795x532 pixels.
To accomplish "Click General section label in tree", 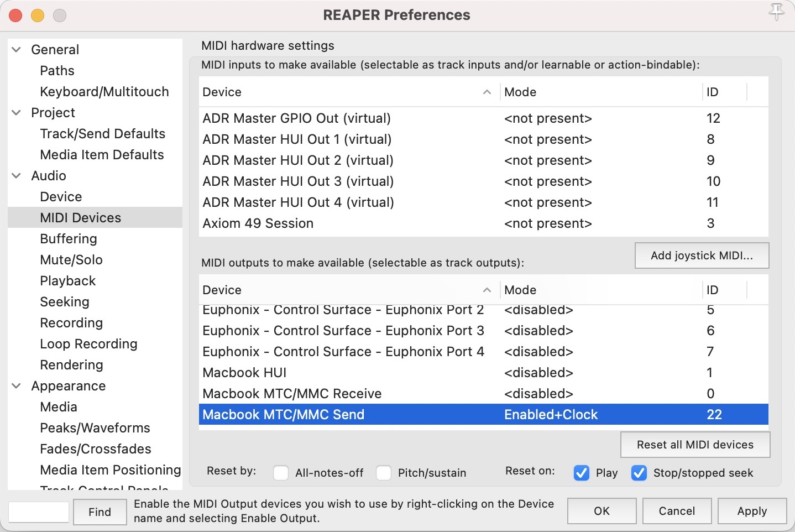I will (x=55, y=50).
